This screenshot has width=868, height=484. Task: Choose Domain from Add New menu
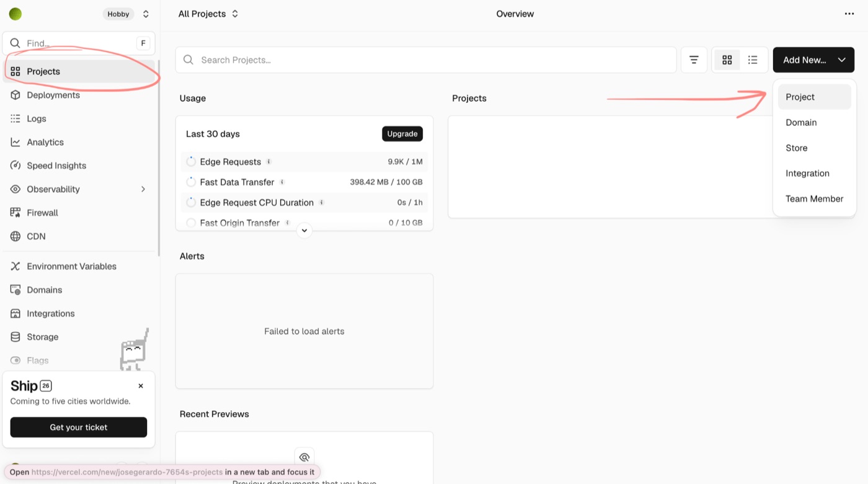pos(815,122)
